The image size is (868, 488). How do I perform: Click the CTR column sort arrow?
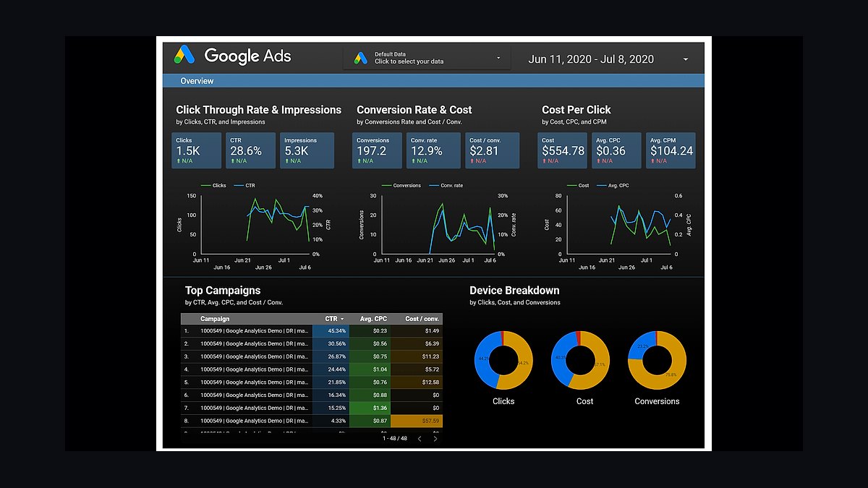coord(342,319)
